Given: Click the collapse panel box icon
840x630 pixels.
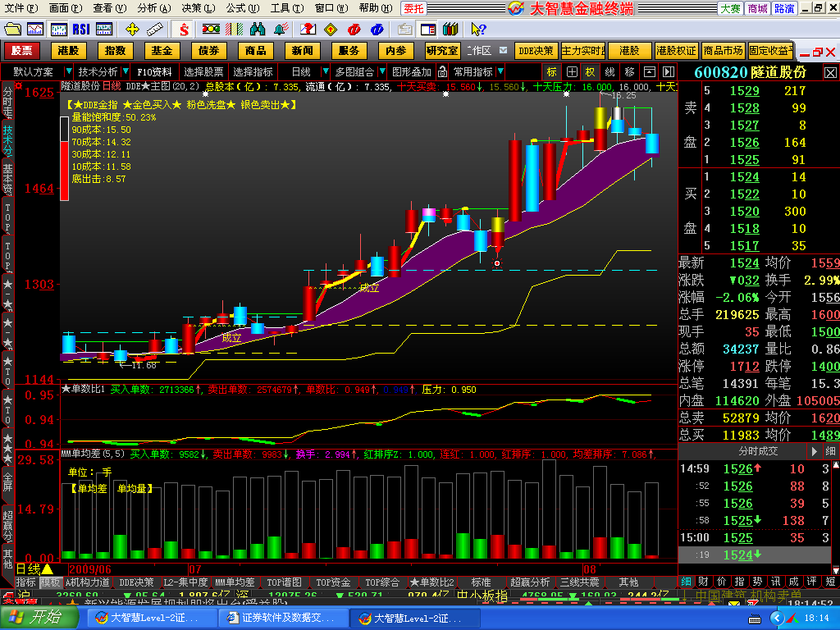Looking at the screenshot, I should tap(650, 71).
